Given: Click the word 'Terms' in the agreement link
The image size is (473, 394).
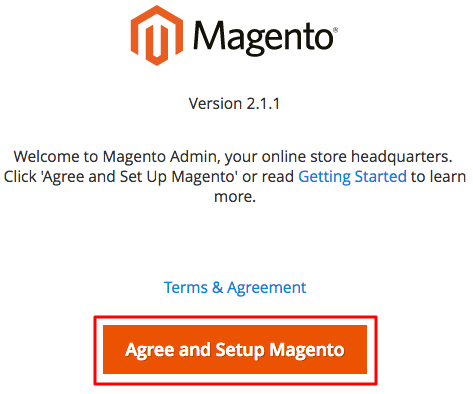Looking at the screenshot, I should (x=186, y=287).
